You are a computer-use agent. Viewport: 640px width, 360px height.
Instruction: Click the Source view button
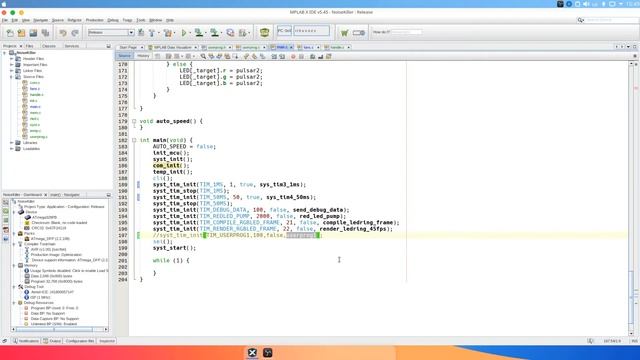point(124,56)
